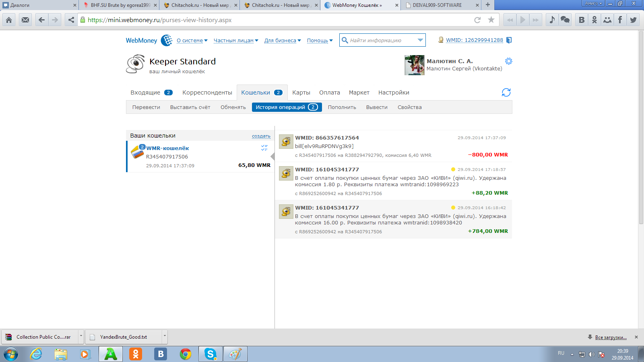The width and height of the screenshot is (644, 362).
Task: Open the Маркет tab
Action: click(x=359, y=93)
